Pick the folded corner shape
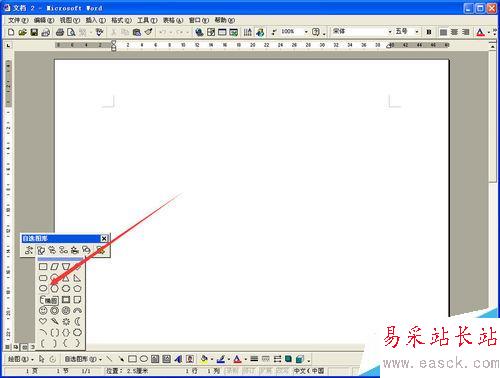500x378 pixels. (77, 300)
